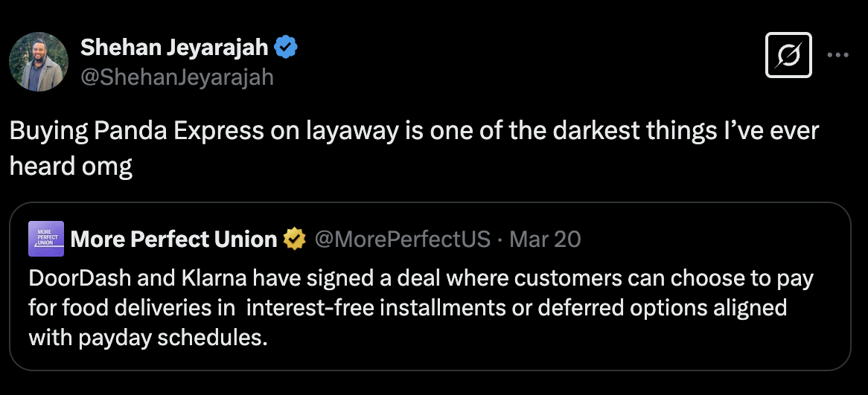Click "heard omg" at the tweet's end

pos(71,166)
